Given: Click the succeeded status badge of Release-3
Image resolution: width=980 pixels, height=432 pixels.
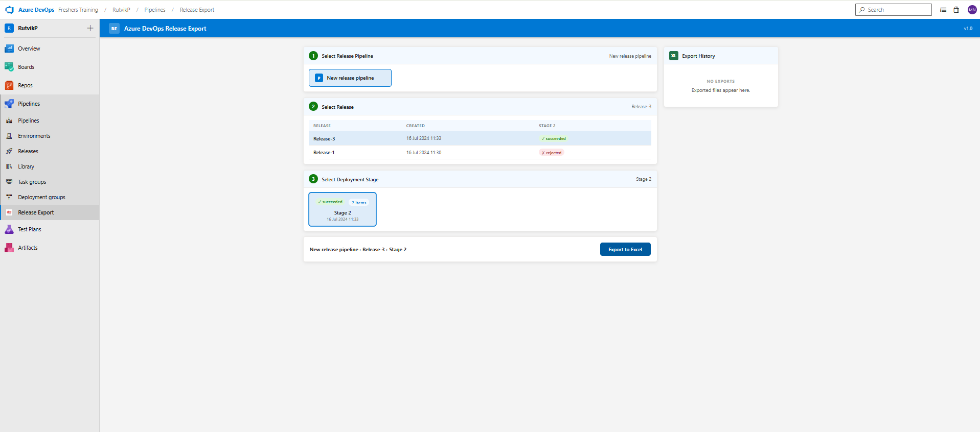Looking at the screenshot, I should [x=554, y=138].
